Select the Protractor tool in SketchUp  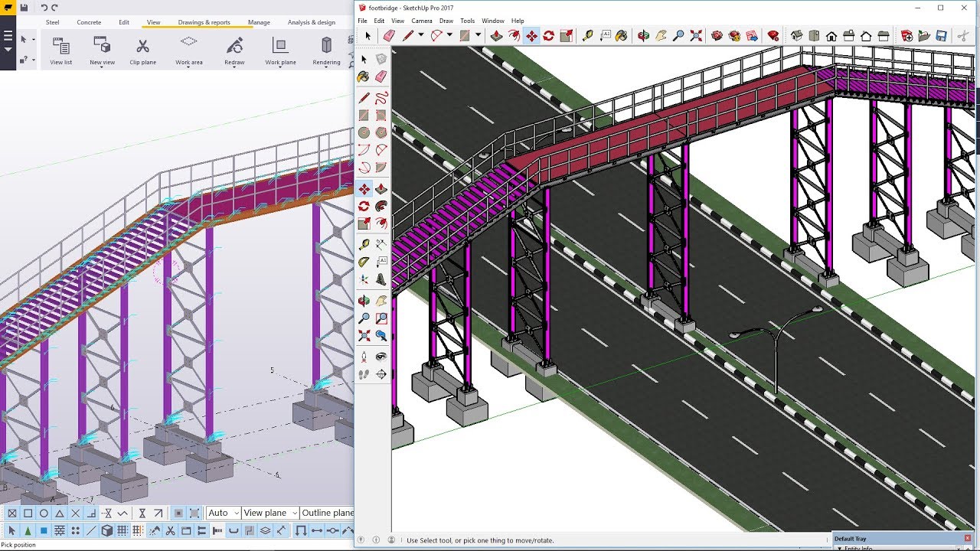tap(364, 261)
